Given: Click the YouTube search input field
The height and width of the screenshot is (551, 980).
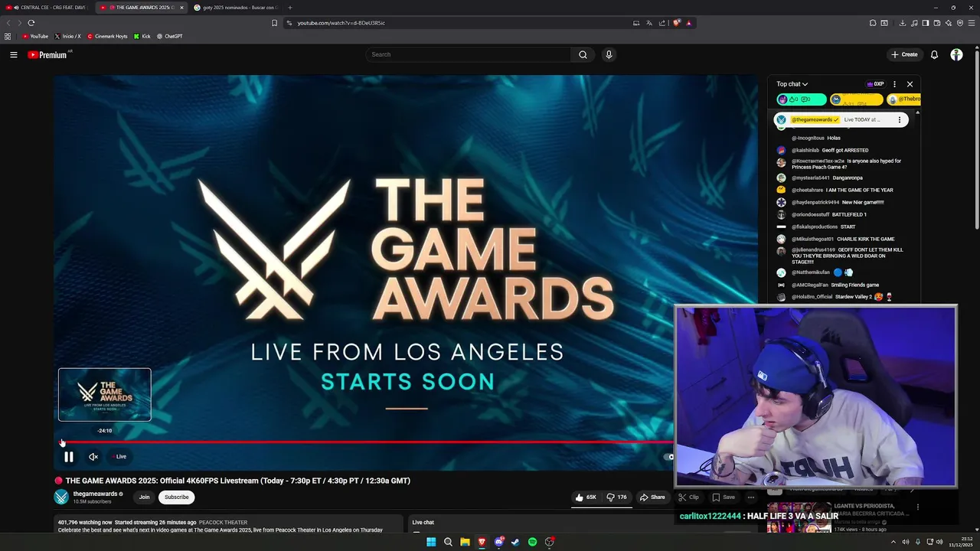Looking at the screenshot, I should pos(468,54).
